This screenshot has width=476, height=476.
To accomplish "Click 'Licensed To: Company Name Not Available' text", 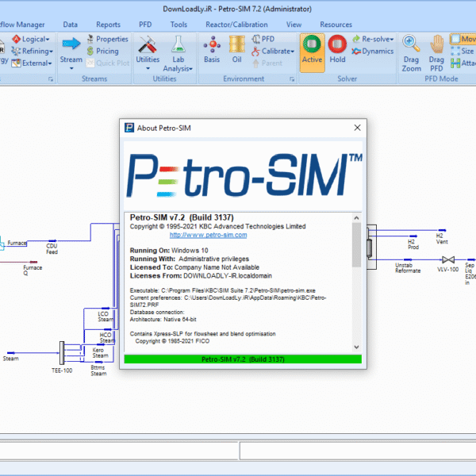I will pyautogui.click(x=194, y=267).
